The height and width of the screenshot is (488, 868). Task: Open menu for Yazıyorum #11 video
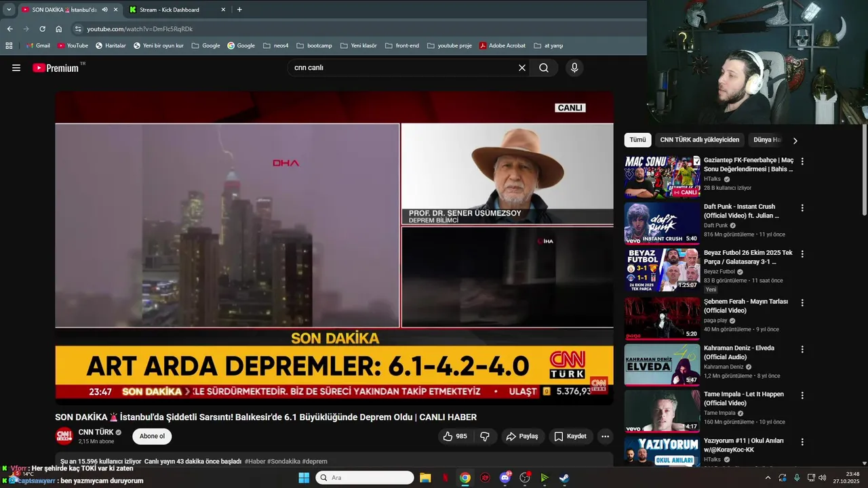(802, 442)
